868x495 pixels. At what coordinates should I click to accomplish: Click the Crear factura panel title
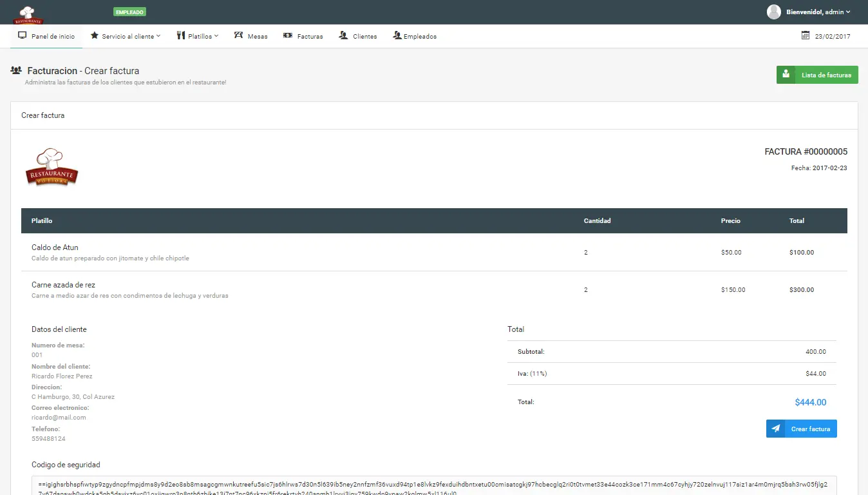43,115
